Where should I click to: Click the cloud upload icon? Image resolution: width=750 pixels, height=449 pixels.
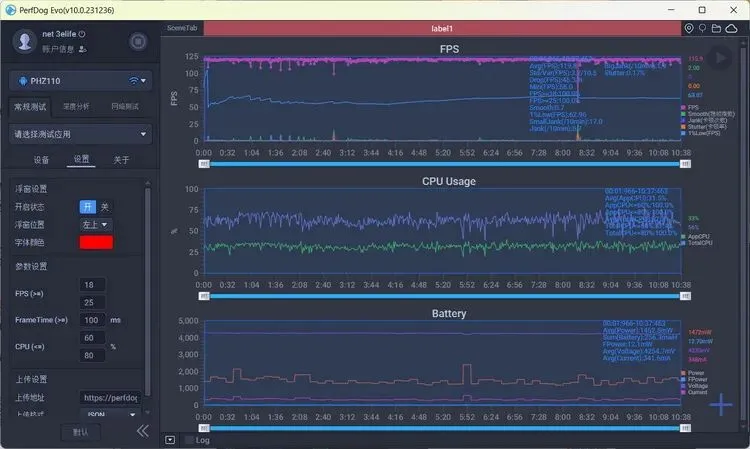tap(731, 28)
